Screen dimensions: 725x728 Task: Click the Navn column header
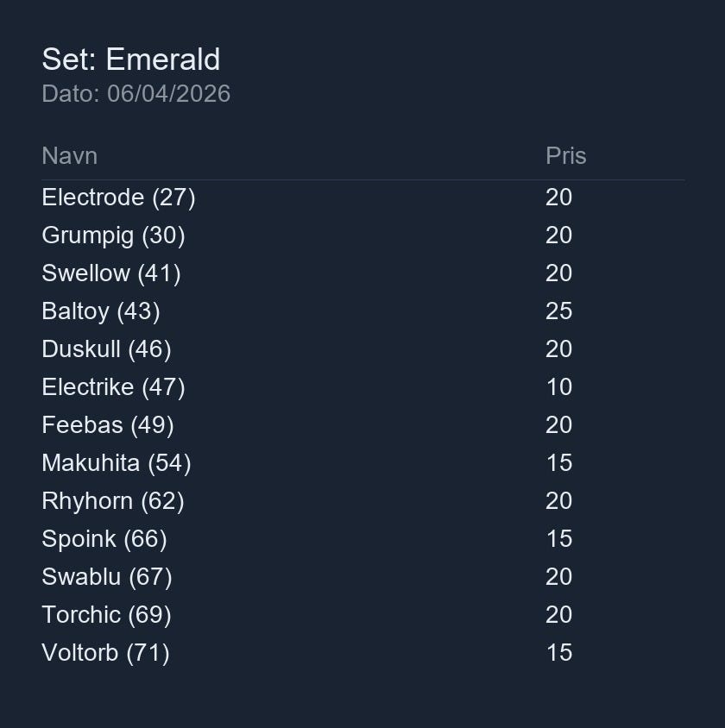click(x=69, y=156)
